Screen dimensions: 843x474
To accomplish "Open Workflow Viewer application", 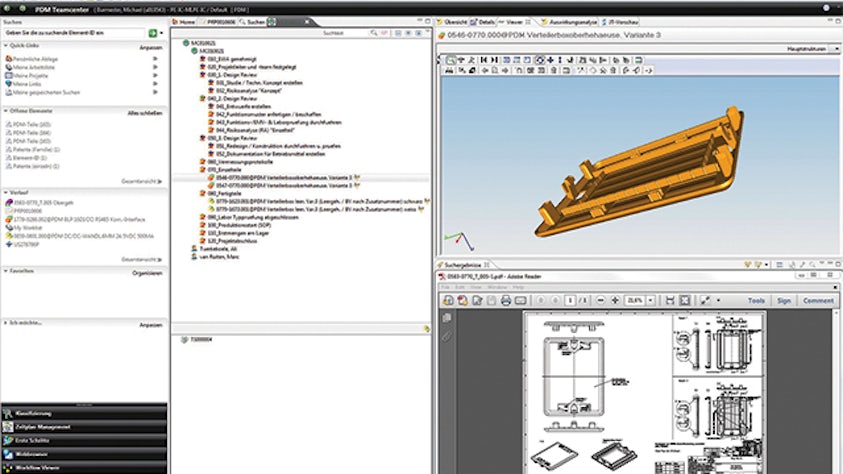I will (84, 468).
